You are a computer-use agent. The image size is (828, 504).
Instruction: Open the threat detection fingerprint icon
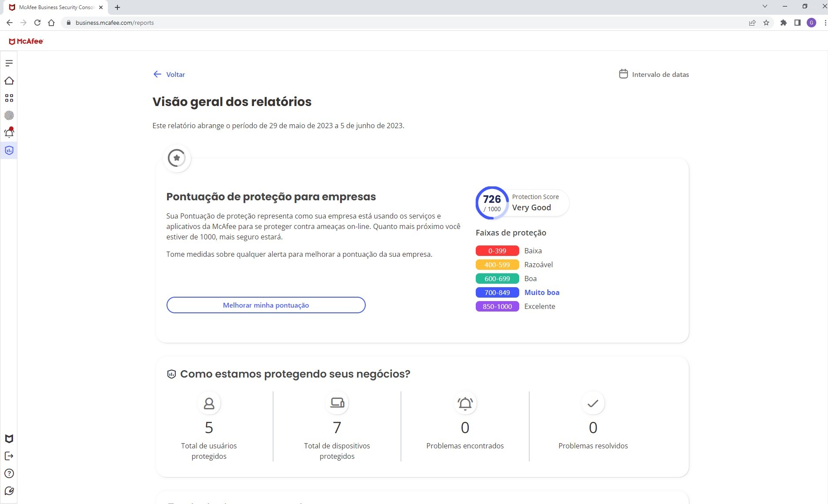click(9, 116)
